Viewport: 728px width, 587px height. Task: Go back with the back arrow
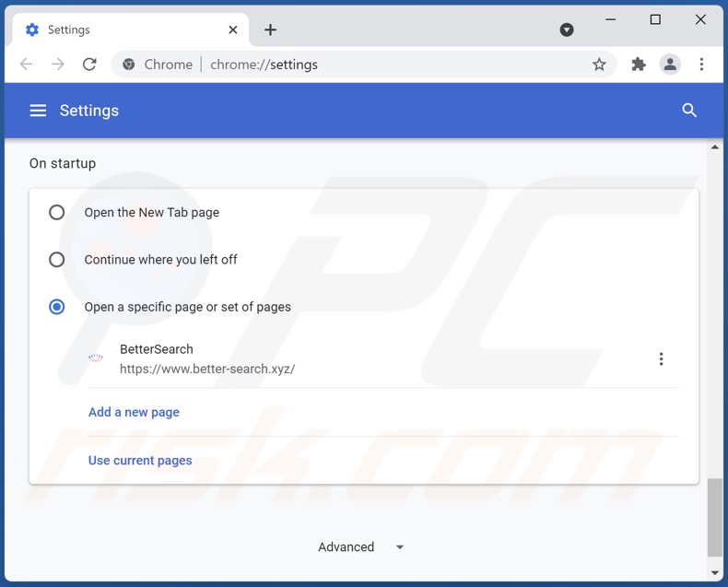pyautogui.click(x=27, y=65)
